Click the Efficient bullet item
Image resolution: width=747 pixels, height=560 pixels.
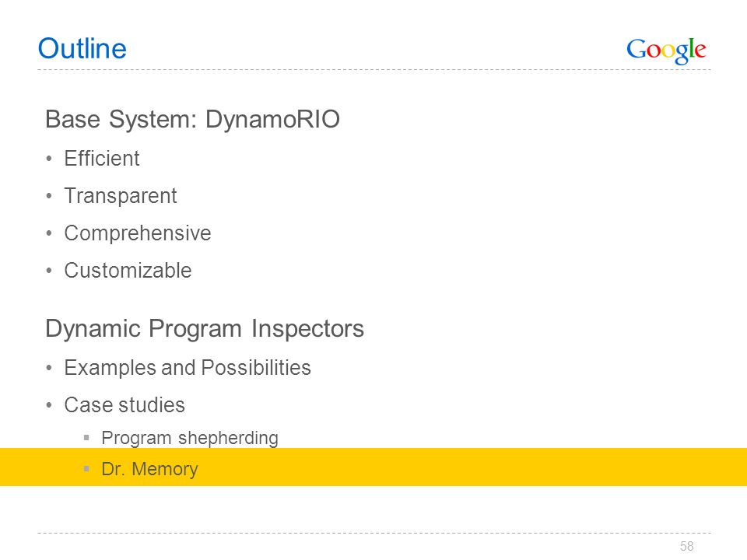tap(101, 159)
